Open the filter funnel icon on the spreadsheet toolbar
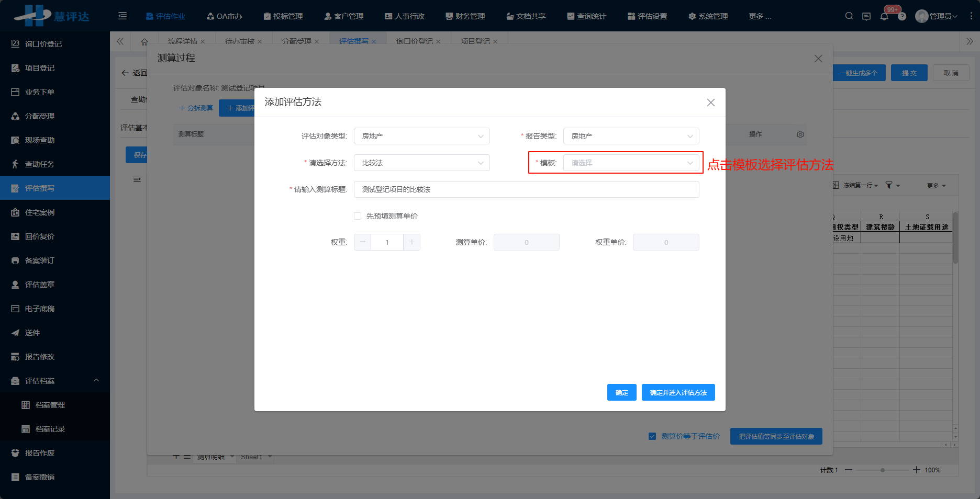Screen dimensions: 980x499 [890, 185]
